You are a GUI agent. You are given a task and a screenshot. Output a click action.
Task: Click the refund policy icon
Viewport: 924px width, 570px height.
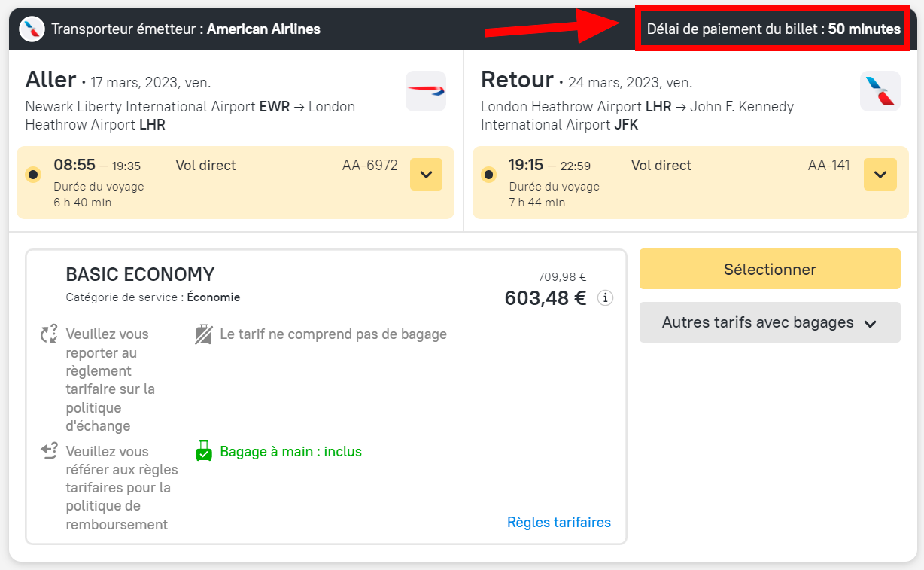click(49, 451)
